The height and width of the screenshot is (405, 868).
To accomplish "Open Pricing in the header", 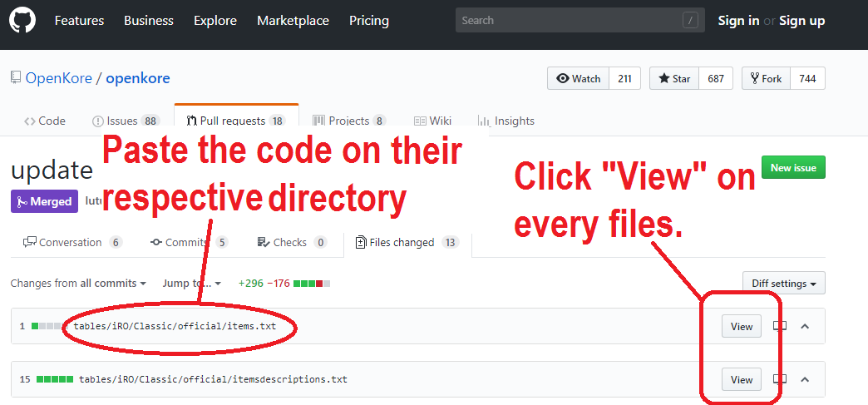I will [368, 21].
